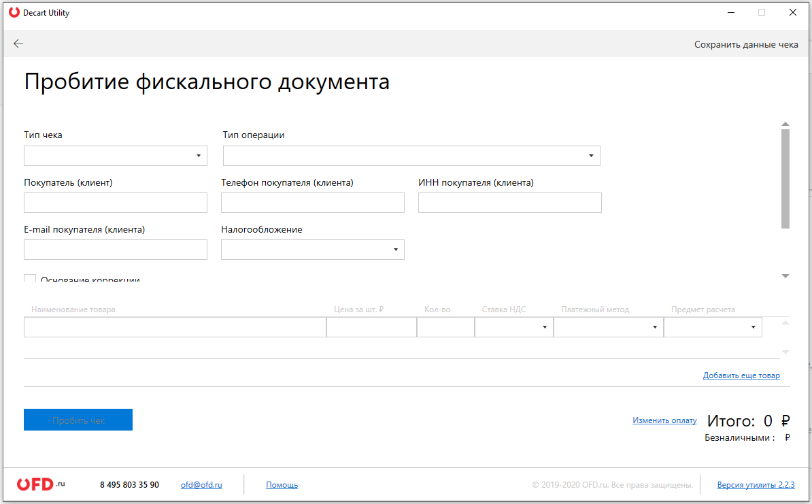The image size is (812, 504).
Task: Click the Decart Utility logo icon
Action: pos(14,12)
